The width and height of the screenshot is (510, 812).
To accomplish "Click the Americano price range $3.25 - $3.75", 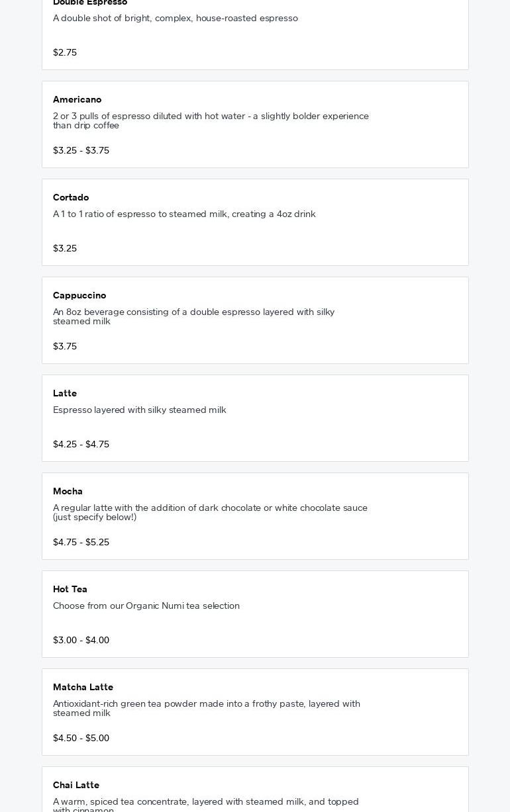I will pyautogui.click(x=81, y=150).
